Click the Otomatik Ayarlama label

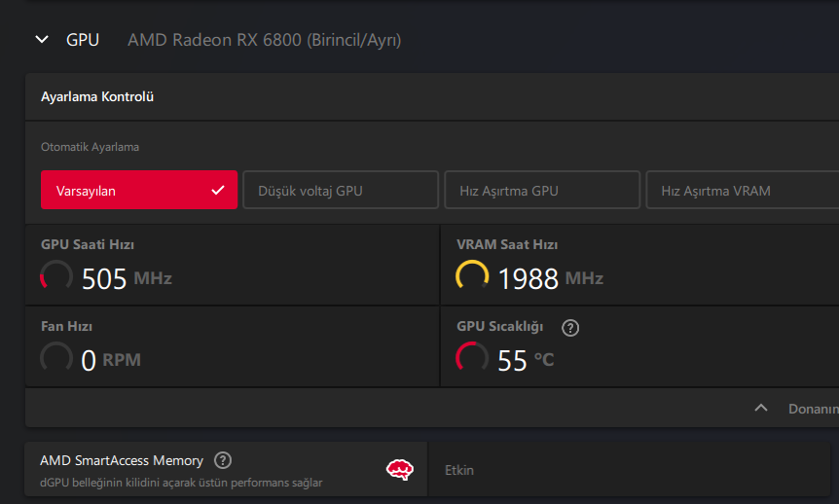(90, 147)
